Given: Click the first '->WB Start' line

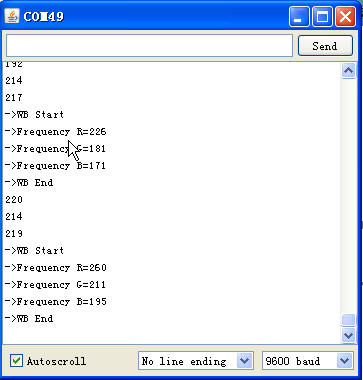Looking at the screenshot, I should pos(34,115).
